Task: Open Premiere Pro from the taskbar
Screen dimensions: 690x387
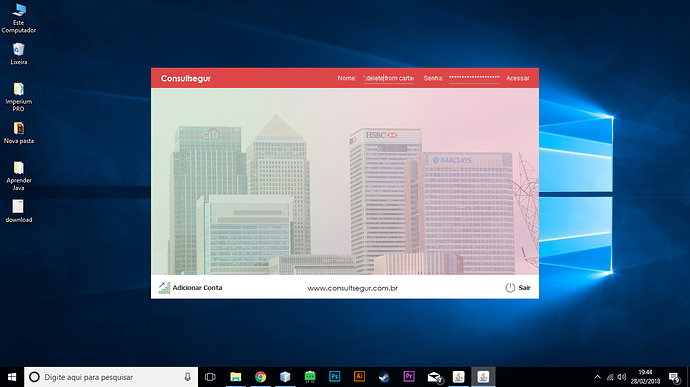Action: (409, 376)
